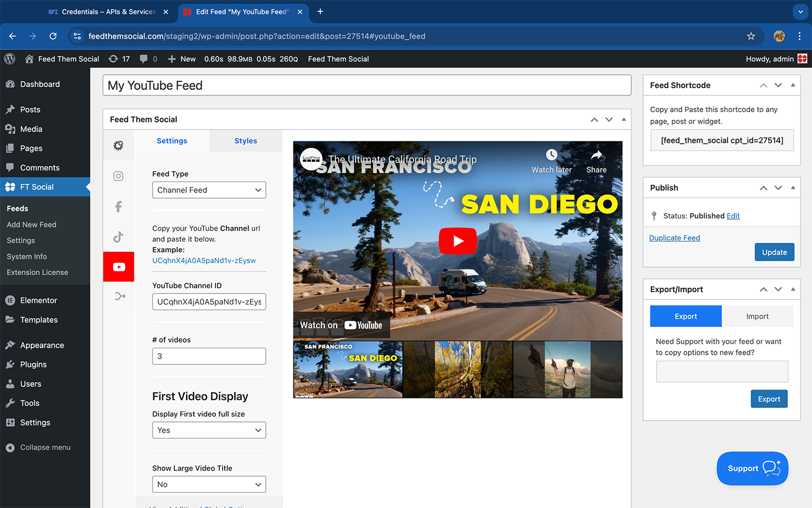Click the Watch on YouTube badge
This screenshot has width=812, height=508.
pyautogui.click(x=341, y=325)
